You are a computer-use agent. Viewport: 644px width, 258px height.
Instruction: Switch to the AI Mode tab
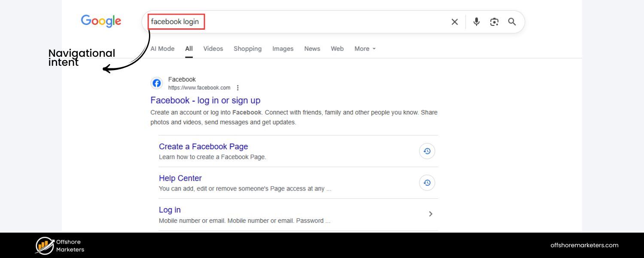pos(162,49)
